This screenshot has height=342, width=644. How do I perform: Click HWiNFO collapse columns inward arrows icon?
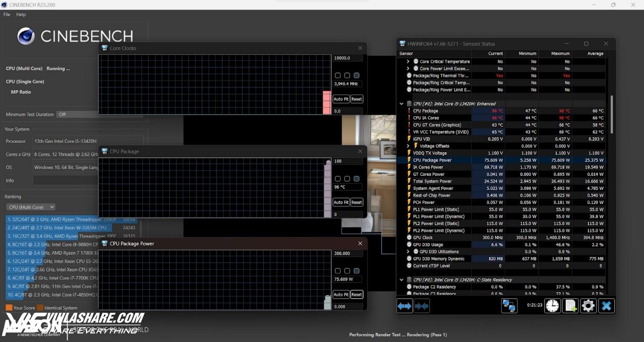[421, 306]
